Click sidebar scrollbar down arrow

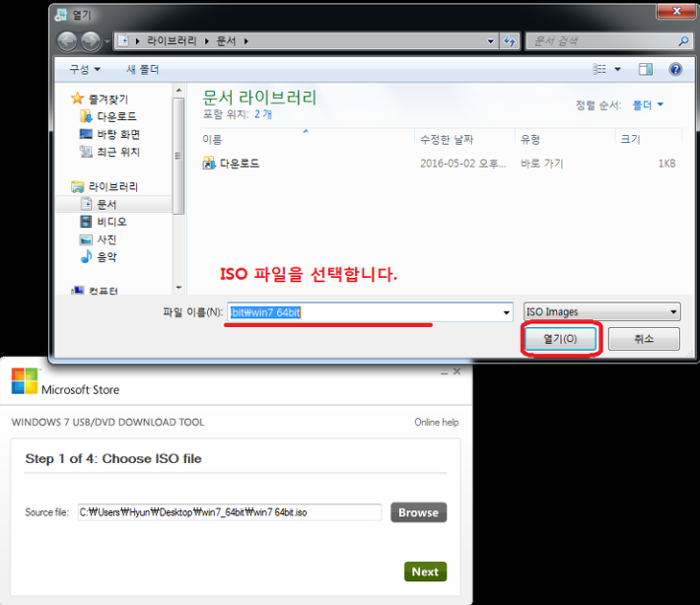point(178,288)
